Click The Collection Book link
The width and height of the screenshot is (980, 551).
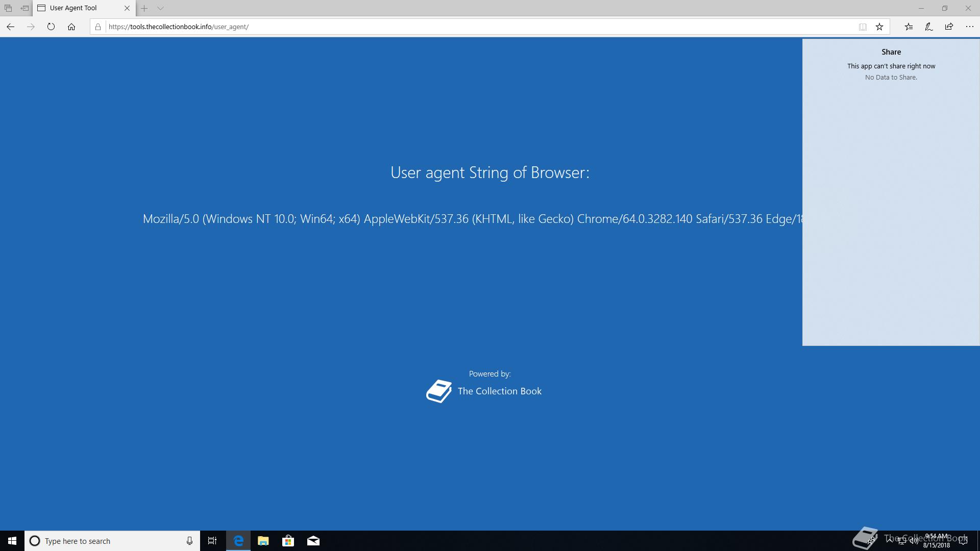point(500,391)
